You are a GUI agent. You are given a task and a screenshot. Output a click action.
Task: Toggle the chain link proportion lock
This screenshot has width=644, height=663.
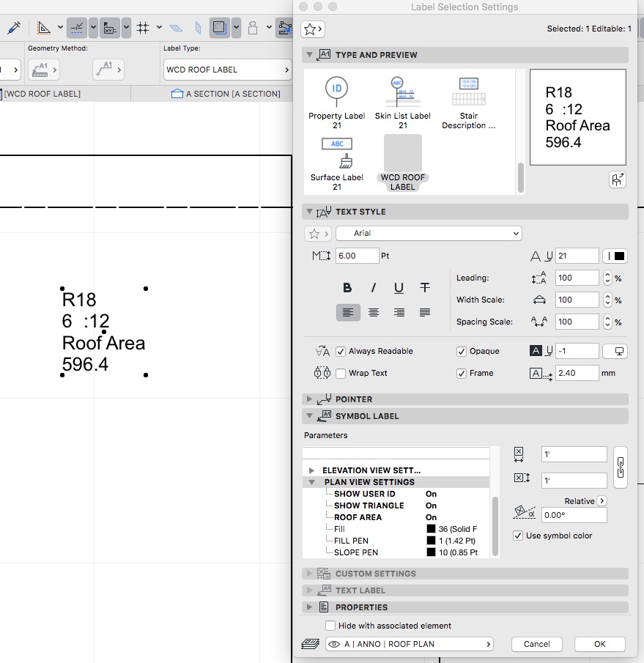[x=621, y=467]
